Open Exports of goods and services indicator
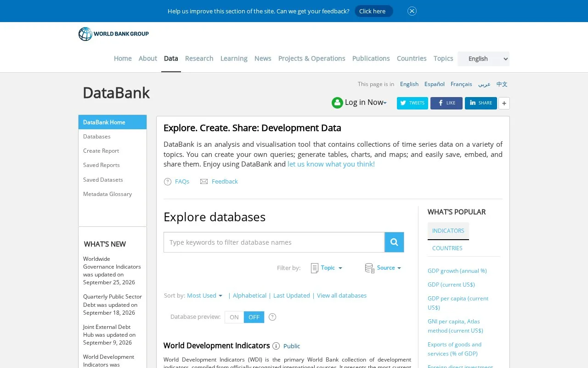This screenshot has width=588, height=368. coord(454,349)
